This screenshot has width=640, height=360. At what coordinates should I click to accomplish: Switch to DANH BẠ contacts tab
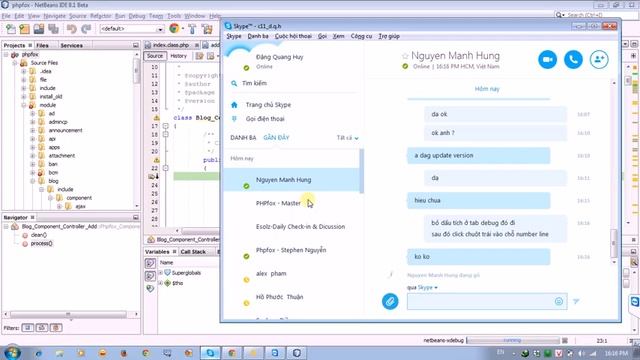[243, 138]
